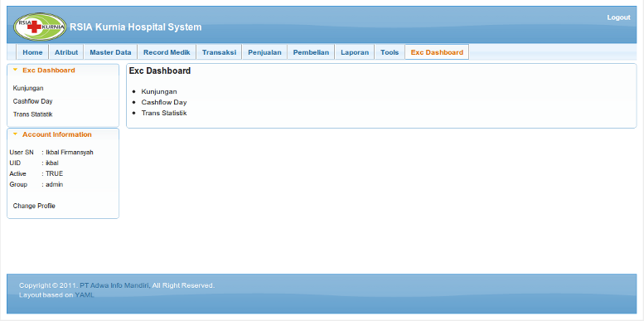The image size is (644, 321).
Task: Collapse the Exc Dashboard sidebar panel arrow
Action: tap(15, 70)
